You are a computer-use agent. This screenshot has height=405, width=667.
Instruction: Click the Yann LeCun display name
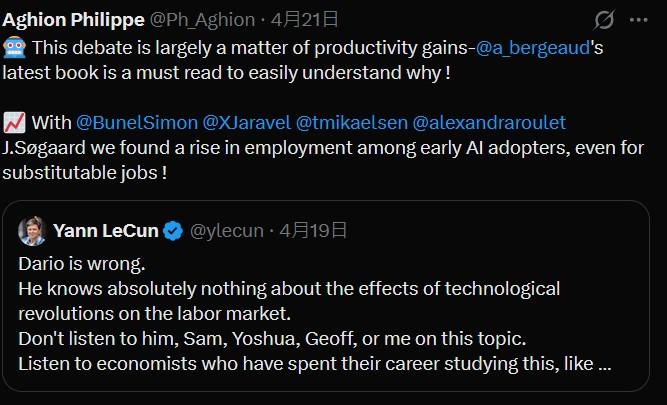coord(104,231)
